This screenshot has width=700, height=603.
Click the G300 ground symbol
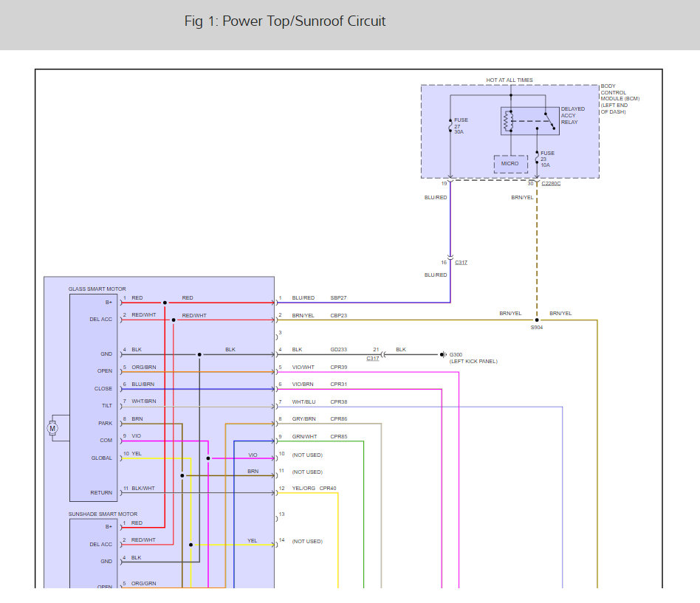point(443,355)
